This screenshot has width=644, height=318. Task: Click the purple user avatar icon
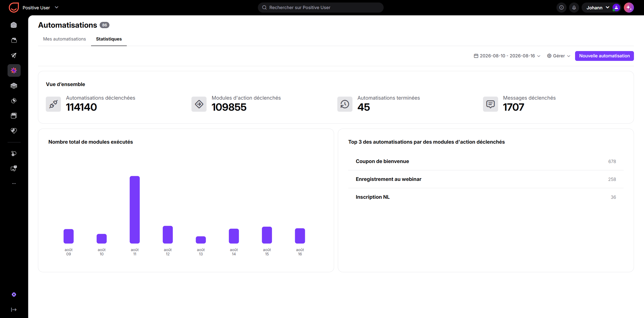click(x=616, y=8)
